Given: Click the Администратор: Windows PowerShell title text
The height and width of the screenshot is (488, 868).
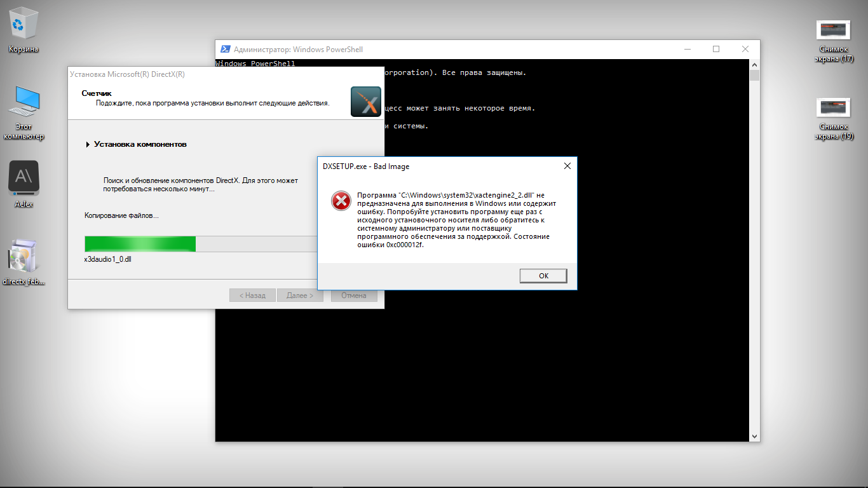Looking at the screenshot, I should [x=298, y=50].
